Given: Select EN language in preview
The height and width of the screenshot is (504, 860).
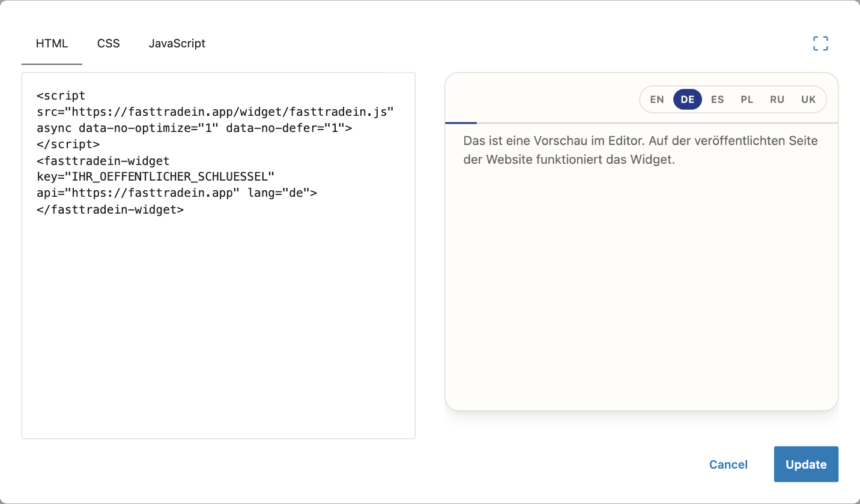Looking at the screenshot, I should 657,100.
